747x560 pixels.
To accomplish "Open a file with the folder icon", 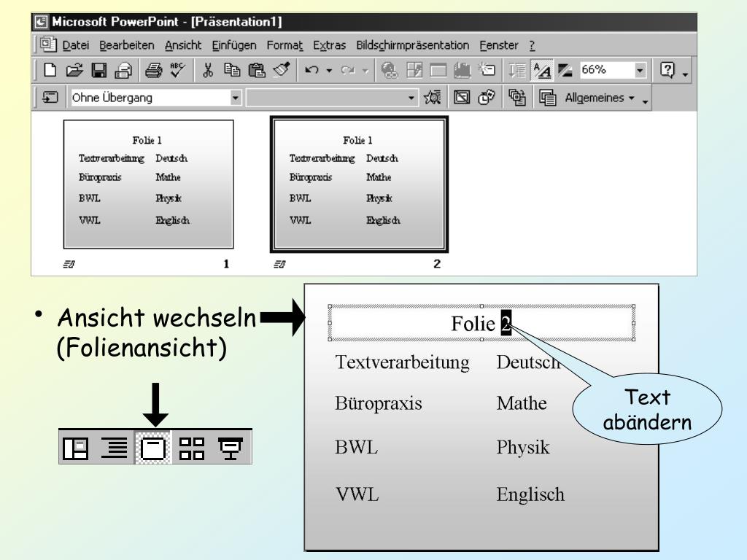I will coord(74,71).
